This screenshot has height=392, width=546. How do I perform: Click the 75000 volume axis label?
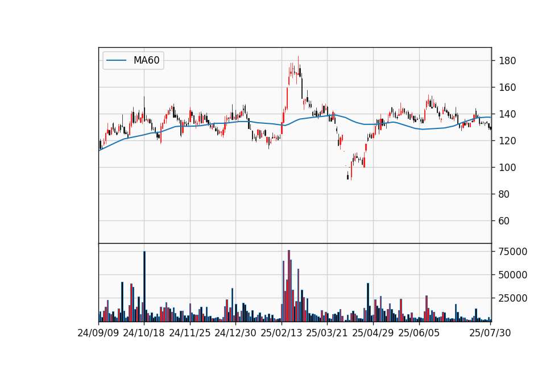[x=513, y=252]
